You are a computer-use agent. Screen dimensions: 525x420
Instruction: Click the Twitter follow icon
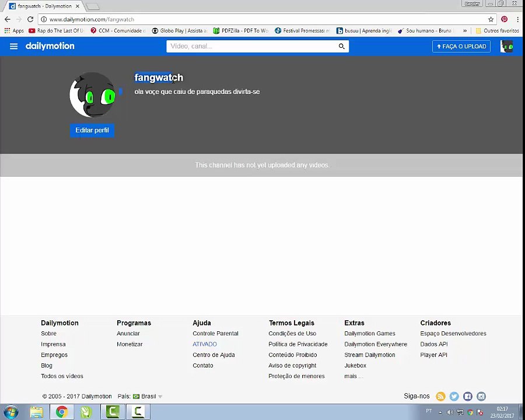pos(454,396)
